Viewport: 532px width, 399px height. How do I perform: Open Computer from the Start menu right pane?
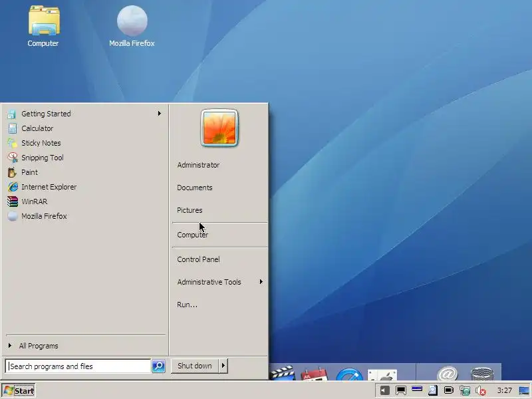point(193,235)
